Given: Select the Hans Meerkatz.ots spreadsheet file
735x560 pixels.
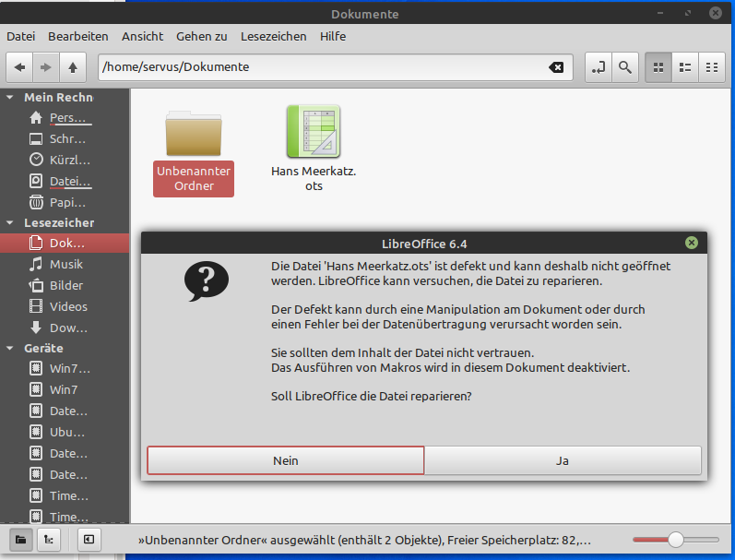Looking at the screenshot, I should tap(314, 132).
